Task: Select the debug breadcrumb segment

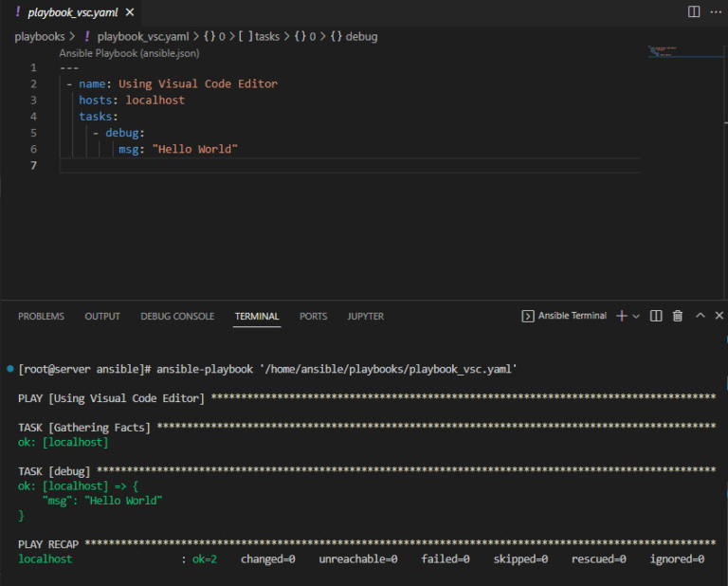Action: (x=361, y=36)
